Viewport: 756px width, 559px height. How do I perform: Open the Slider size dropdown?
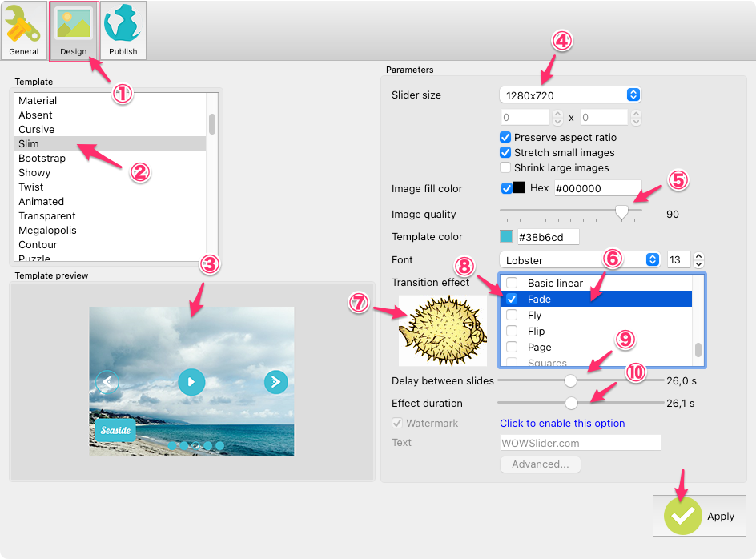pos(569,95)
